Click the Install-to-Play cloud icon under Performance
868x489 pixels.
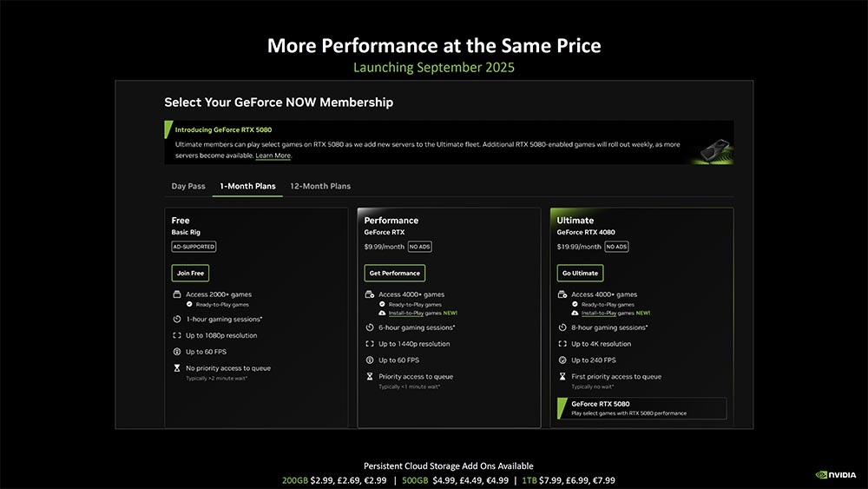point(382,314)
